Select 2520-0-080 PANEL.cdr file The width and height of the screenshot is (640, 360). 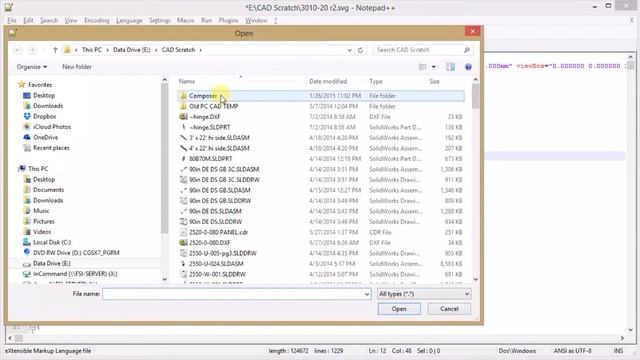(x=321, y=232)
